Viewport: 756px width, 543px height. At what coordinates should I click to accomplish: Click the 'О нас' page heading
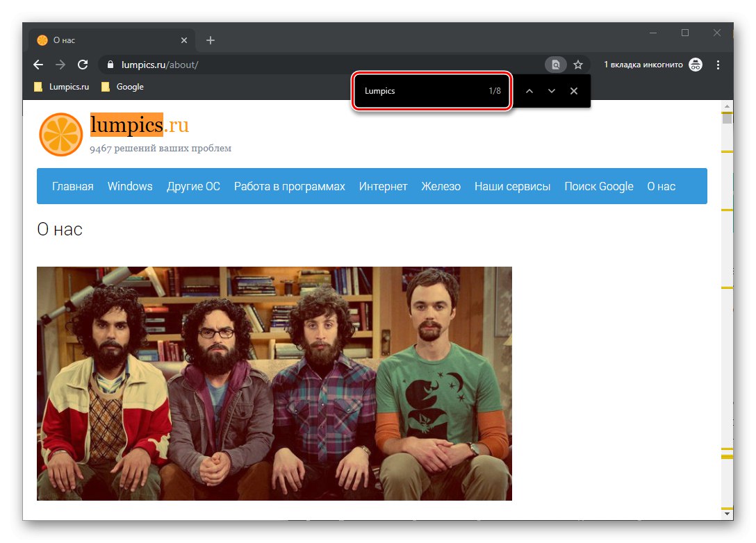[60, 230]
